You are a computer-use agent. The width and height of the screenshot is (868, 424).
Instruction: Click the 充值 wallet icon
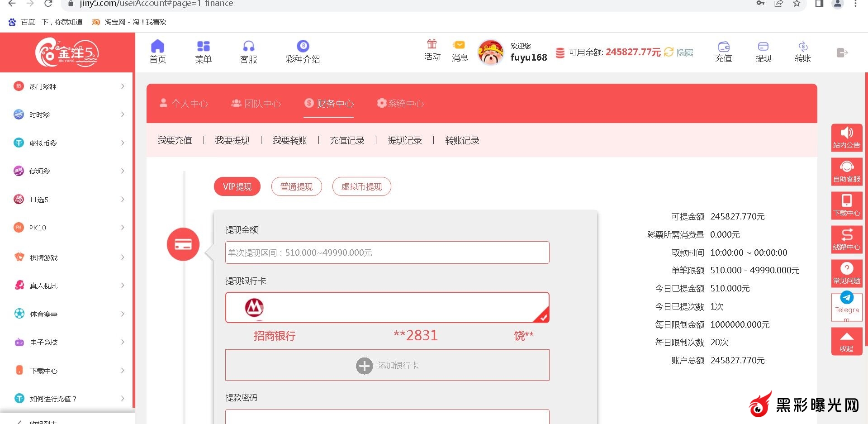coord(723,47)
